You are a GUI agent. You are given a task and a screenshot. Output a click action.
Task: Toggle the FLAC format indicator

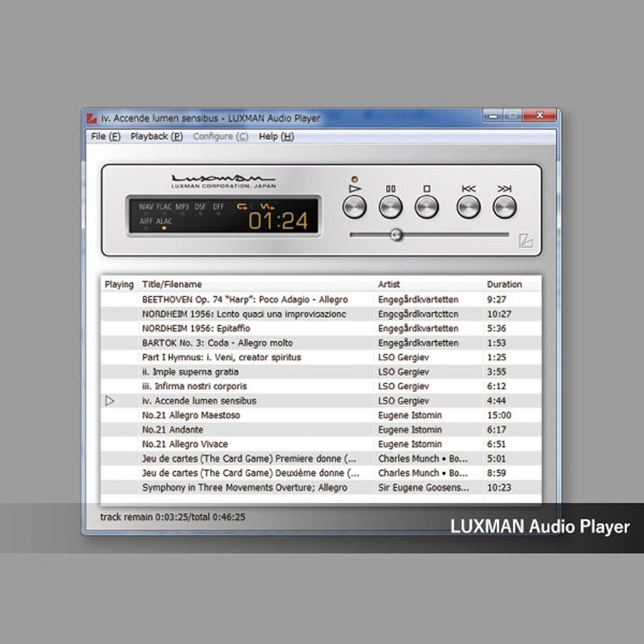pyautogui.click(x=163, y=206)
